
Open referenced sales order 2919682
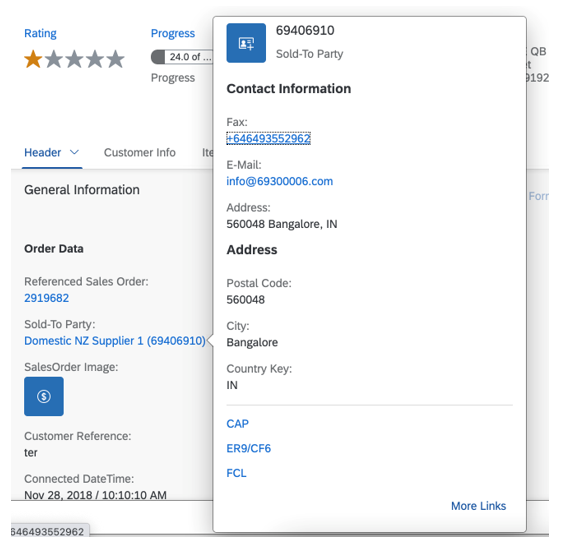(46, 298)
